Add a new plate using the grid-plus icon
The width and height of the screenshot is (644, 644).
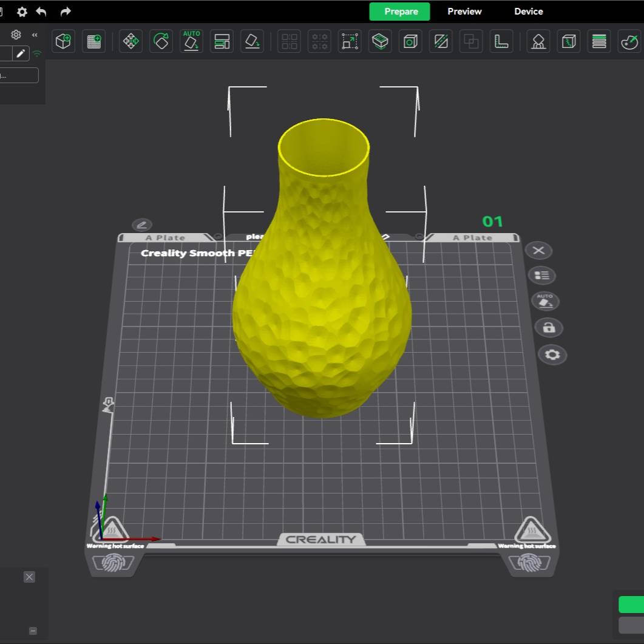[93, 41]
